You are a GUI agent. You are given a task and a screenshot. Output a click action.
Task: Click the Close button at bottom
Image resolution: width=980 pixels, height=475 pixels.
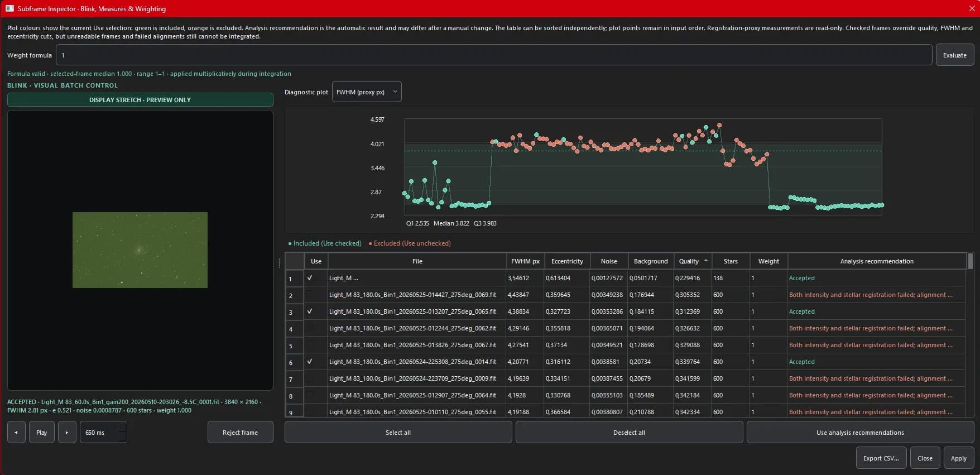[925, 458]
